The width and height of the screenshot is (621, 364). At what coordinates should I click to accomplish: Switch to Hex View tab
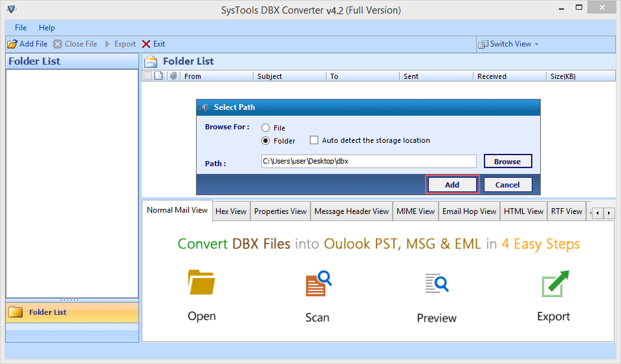(x=231, y=211)
